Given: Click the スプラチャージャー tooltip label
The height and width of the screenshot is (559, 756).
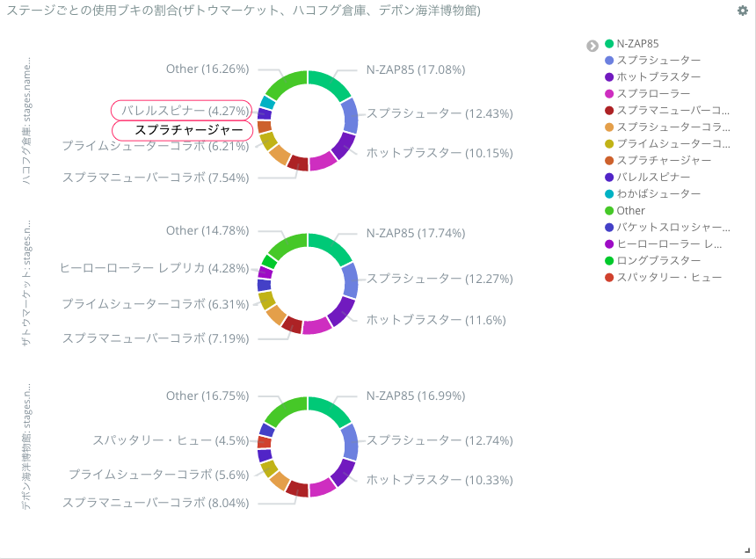Looking at the screenshot, I should (188, 130).
